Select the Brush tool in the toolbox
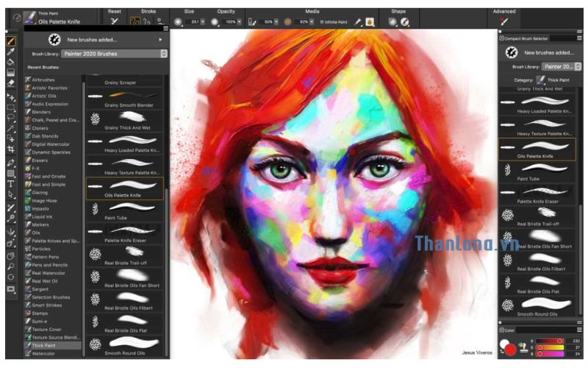588x368 pixels. click(10, 41)
